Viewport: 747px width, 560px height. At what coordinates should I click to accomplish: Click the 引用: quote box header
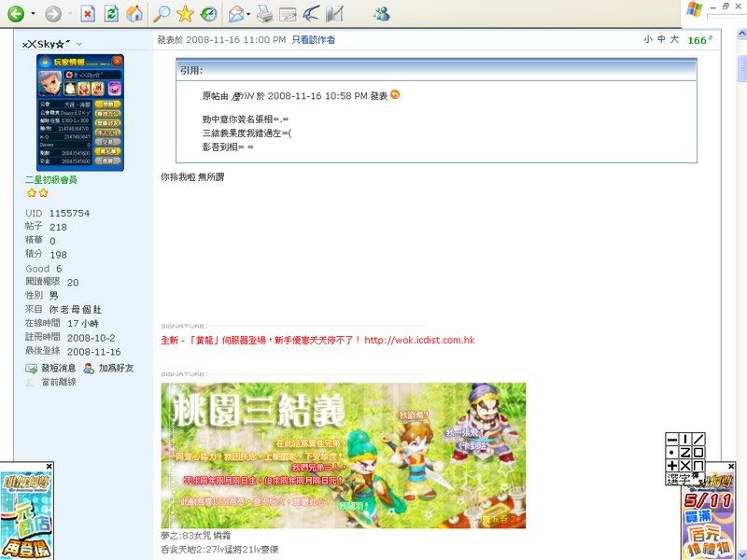tap(436, 70)
